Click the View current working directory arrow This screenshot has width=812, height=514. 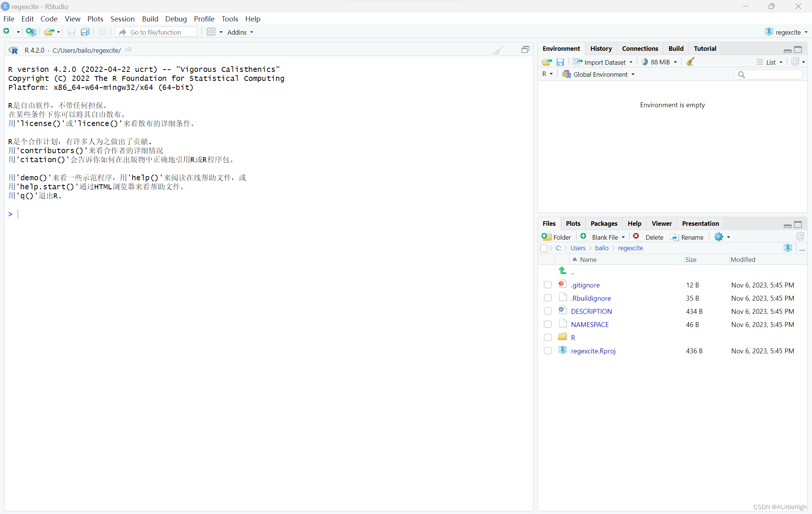pos(128,50)
